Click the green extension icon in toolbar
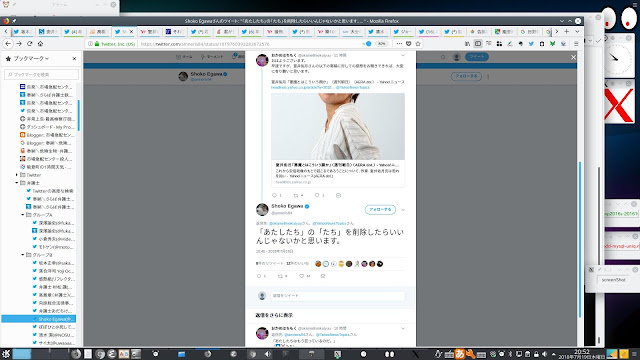Screen dimensions: 640x360 coord(552,44)
